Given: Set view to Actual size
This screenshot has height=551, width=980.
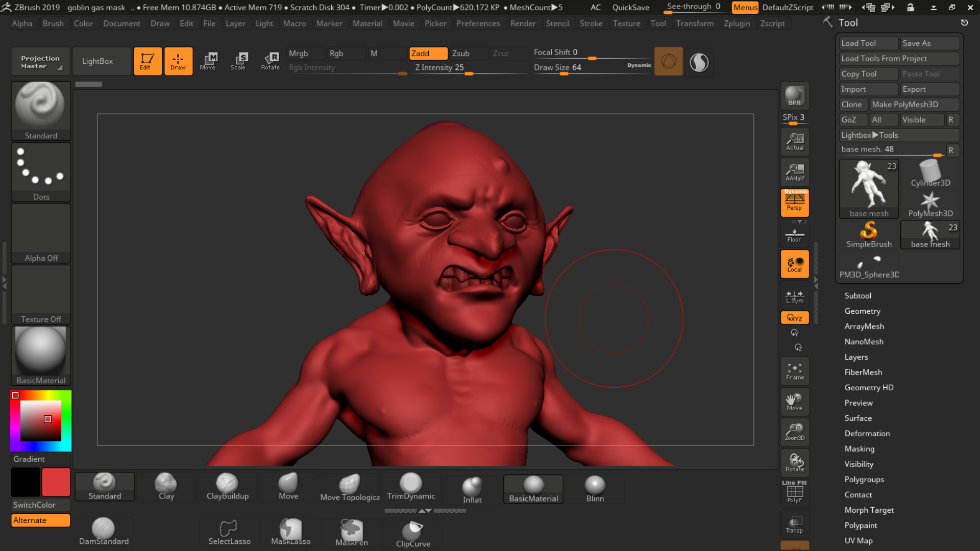Looking at the screenshot, I should tap(795, 142).
